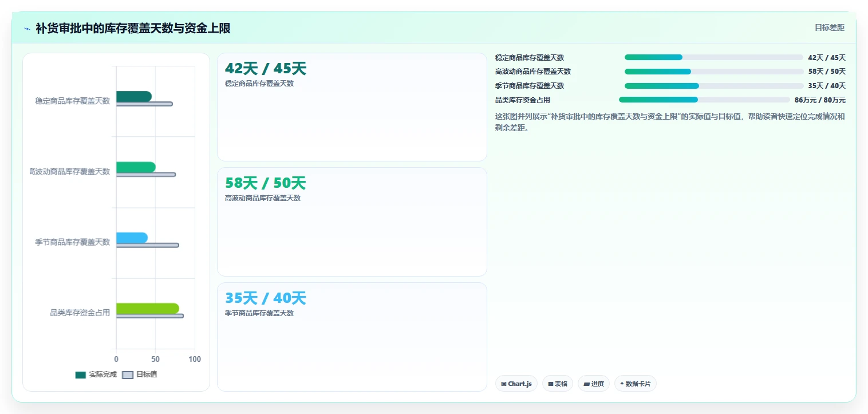Click the 季节商品库存覆盖天数 caption in third card

coord(259,313)
